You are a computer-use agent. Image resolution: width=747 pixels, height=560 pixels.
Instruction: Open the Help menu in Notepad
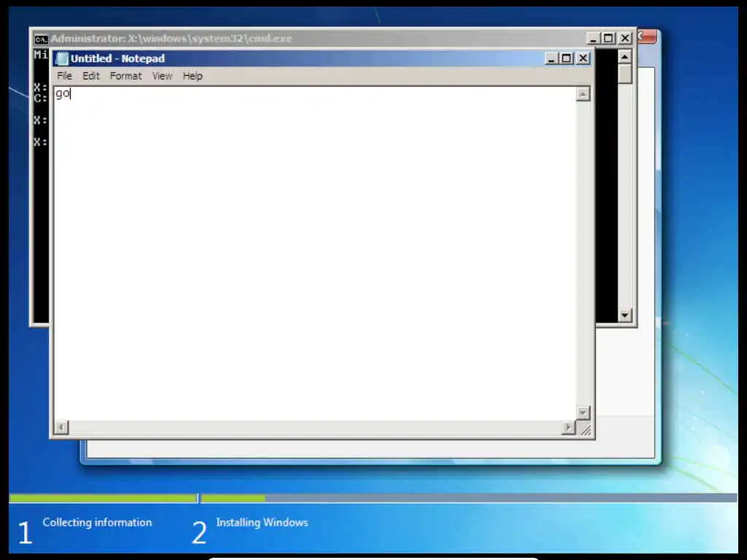click(193, 76)
